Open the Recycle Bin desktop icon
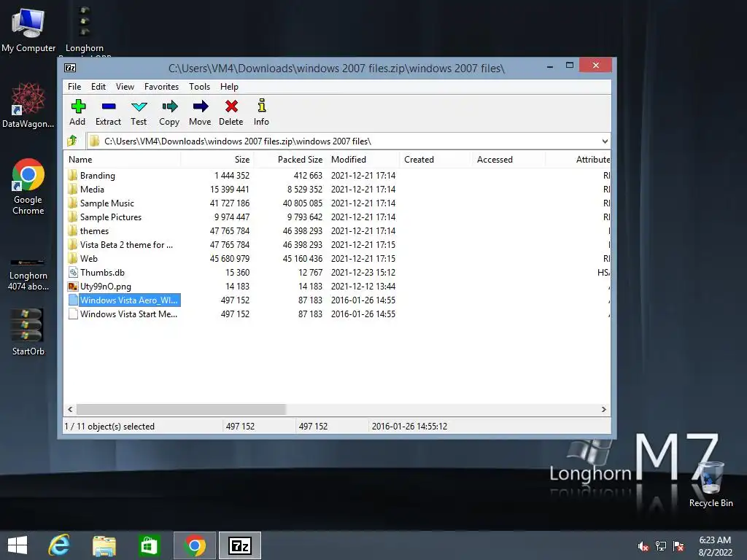This screenshot has height=560, width=747. [x=711, y=483]
